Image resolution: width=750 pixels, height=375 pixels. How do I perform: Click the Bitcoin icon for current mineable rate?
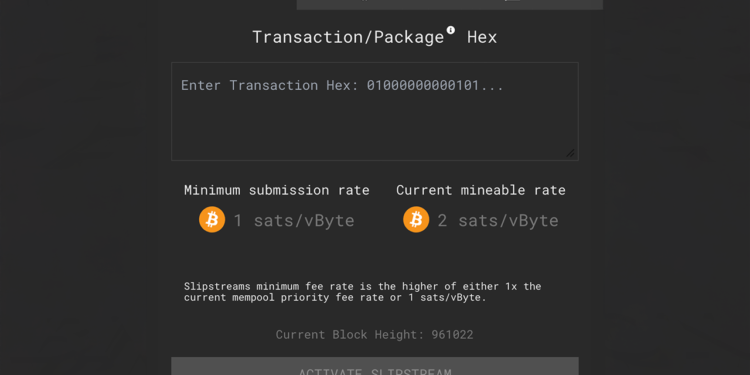[x=416, y=220]
